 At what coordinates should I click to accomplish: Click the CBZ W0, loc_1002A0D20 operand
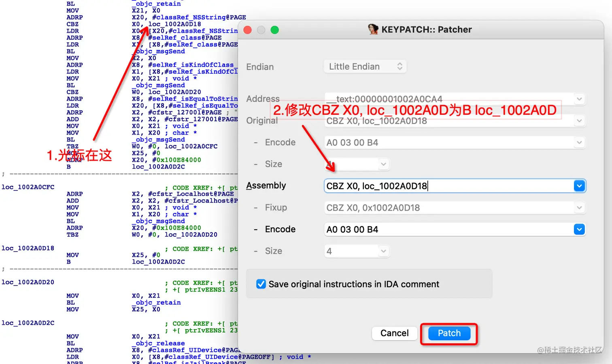[166, 92]
